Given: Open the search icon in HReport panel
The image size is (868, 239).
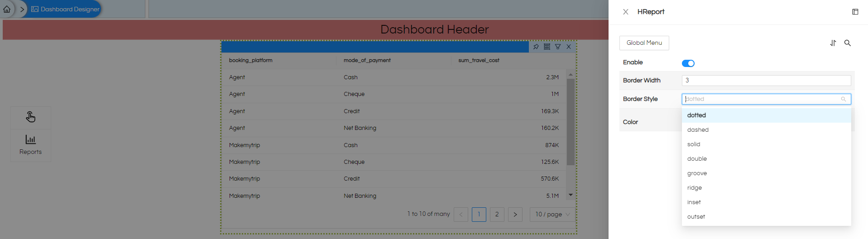Looking at the screenshot, I should pos(848,43).
